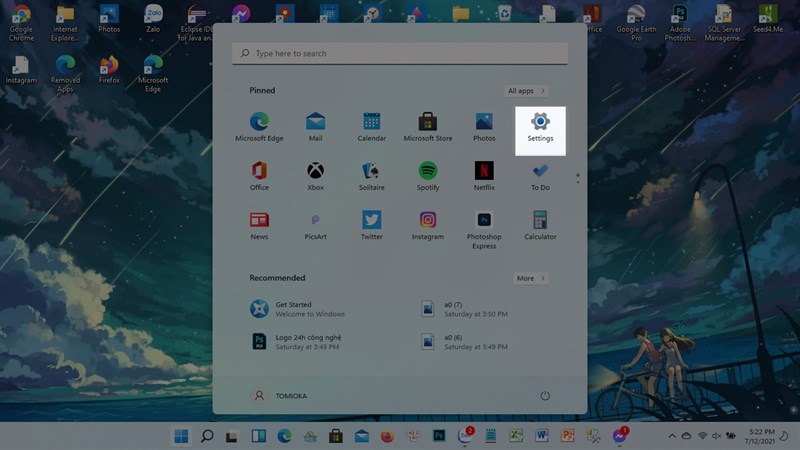This screenshot has width=800, height=450.
Task: Open Xbox app in Pinned section
Action: (315, 176)
